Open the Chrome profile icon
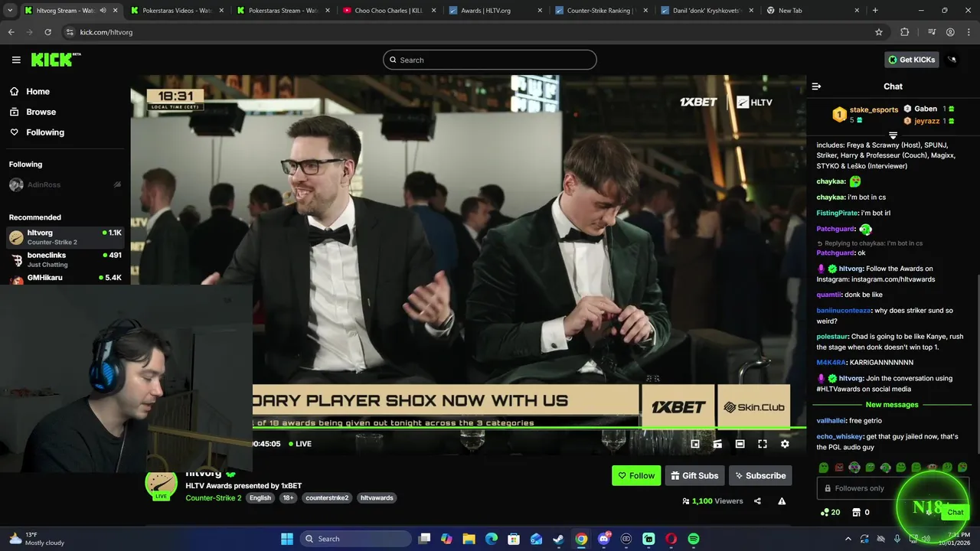The height and width of the screenshot is (551, 980). coord(950,32)
